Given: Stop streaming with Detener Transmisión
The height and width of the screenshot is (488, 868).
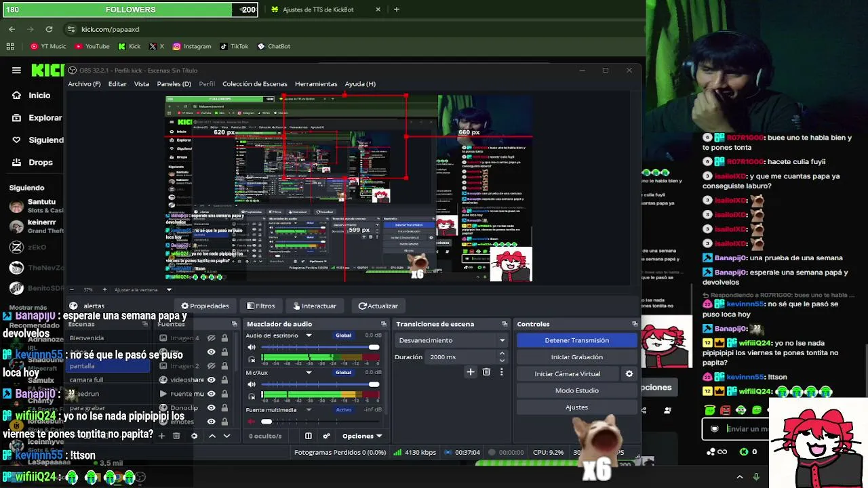Looking at the screenshot, I should (576, 340).
